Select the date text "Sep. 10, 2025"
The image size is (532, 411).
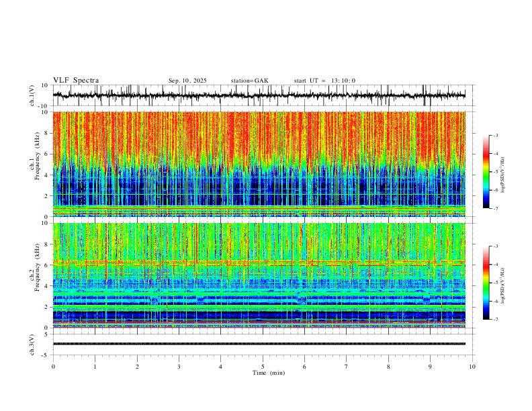coord(187,81)
